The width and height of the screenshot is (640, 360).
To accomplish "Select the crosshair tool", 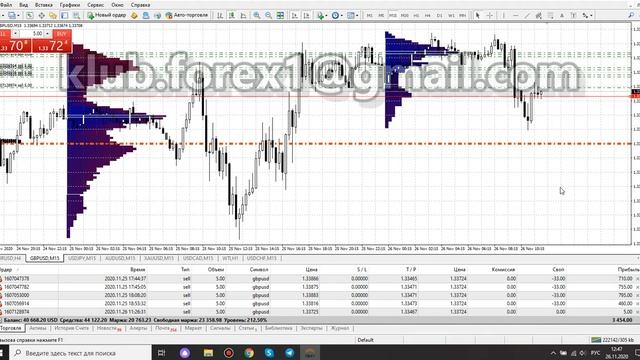I will 489,15.
